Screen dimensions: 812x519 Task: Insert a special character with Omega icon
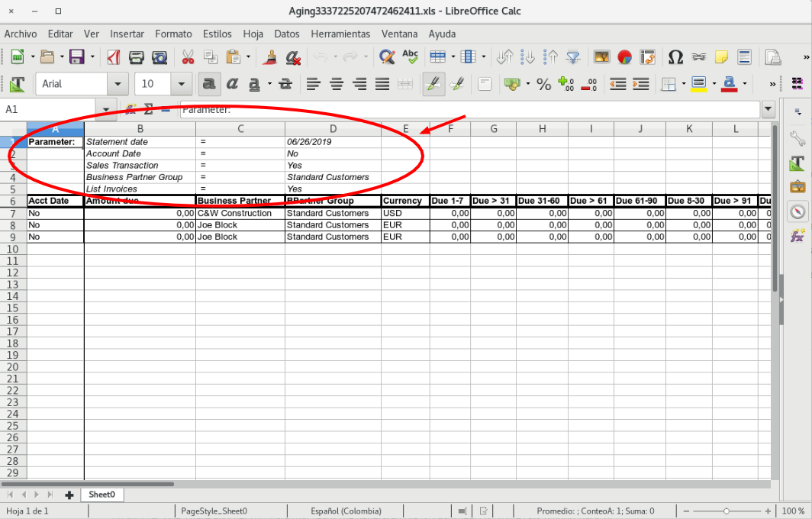pos(675,57)
